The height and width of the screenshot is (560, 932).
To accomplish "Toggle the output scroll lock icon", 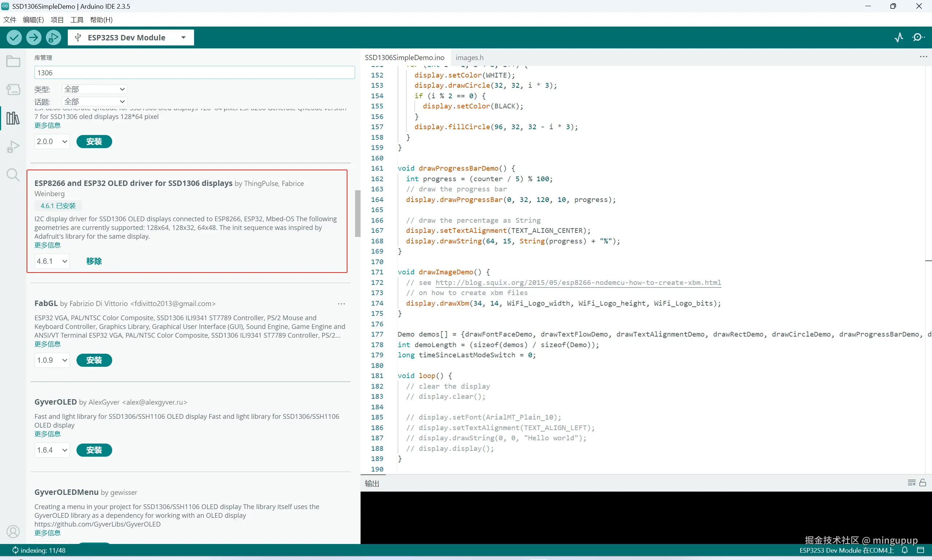I will pos(923,482).
